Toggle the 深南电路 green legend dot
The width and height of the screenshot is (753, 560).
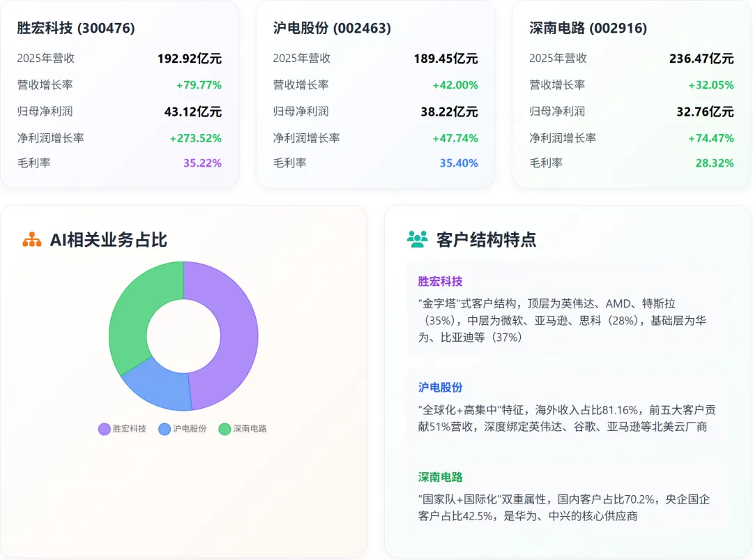[x=225, y=429]
